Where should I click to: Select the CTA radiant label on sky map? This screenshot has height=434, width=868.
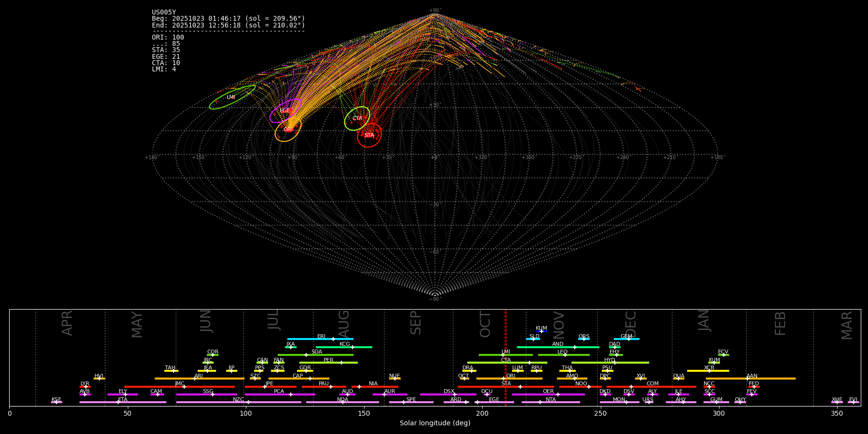tap(357, 119)
